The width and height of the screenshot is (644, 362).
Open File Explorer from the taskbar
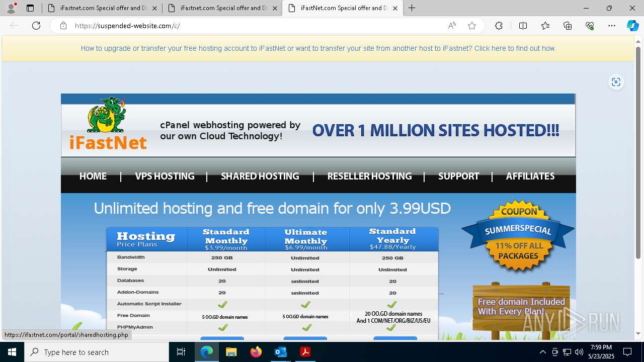pos(231,352)
